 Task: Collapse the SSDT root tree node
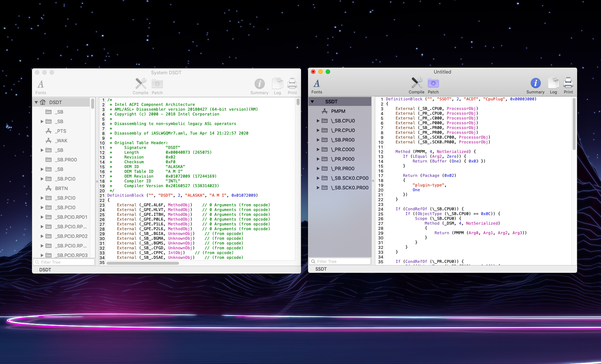[x=312, y=102]
